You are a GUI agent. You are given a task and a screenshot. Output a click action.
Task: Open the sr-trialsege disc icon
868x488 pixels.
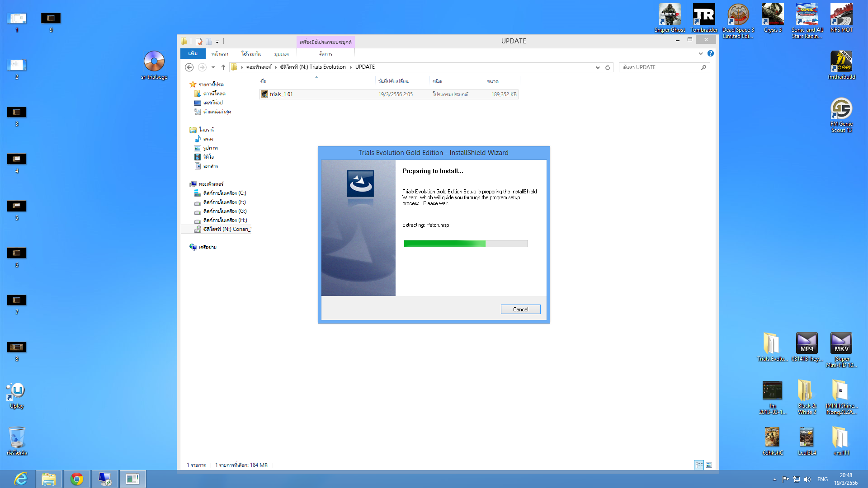[x=154, y=62]
